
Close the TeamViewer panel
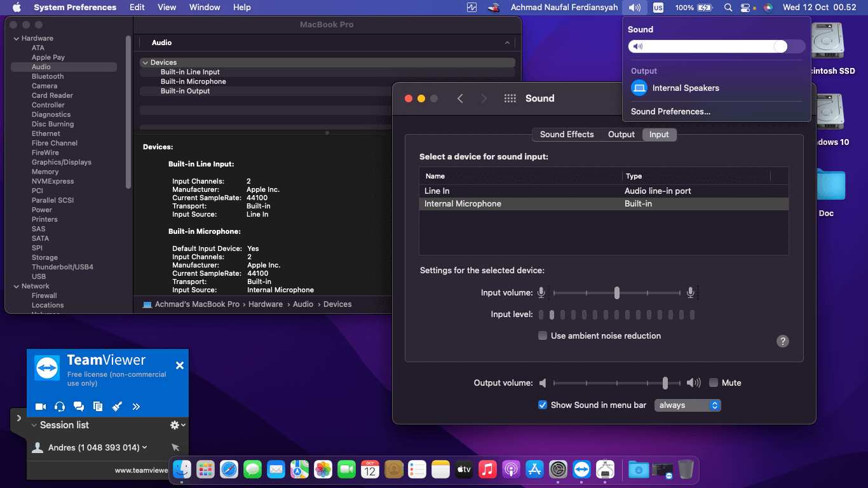click(x=180, y=365)
